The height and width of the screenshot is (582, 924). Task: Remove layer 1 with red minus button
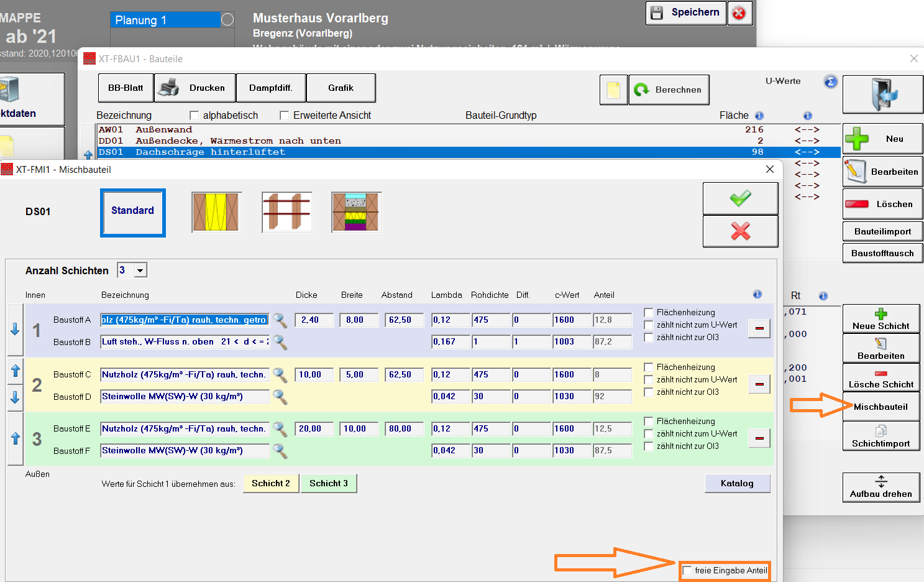pyautogui.click(x=759, y=328)
